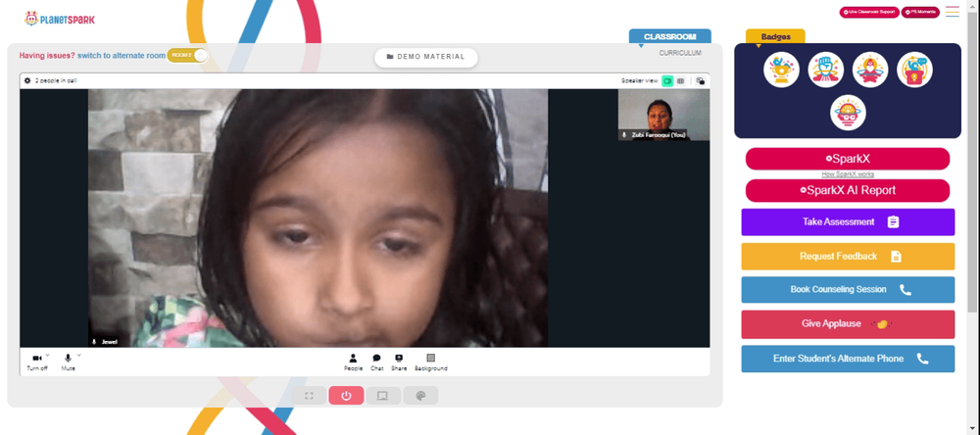Award the podium speaker badge

[x=914, y=70]
